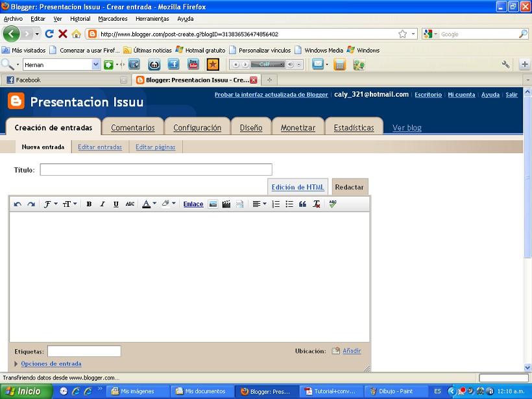The width and height of the screenshot is (532, 399).
Task: Redo edit in post editor
Action: coord(31,204)
